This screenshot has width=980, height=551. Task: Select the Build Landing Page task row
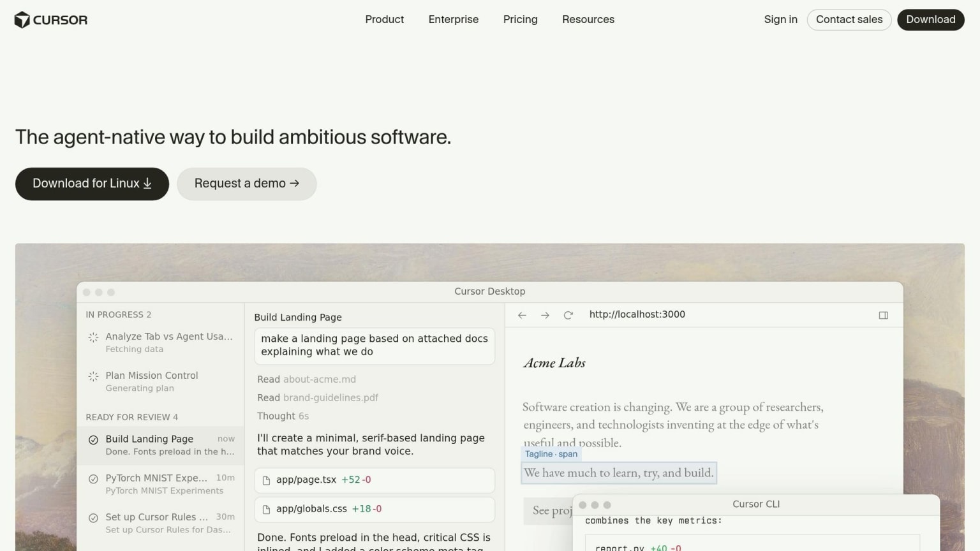point(160,445)
